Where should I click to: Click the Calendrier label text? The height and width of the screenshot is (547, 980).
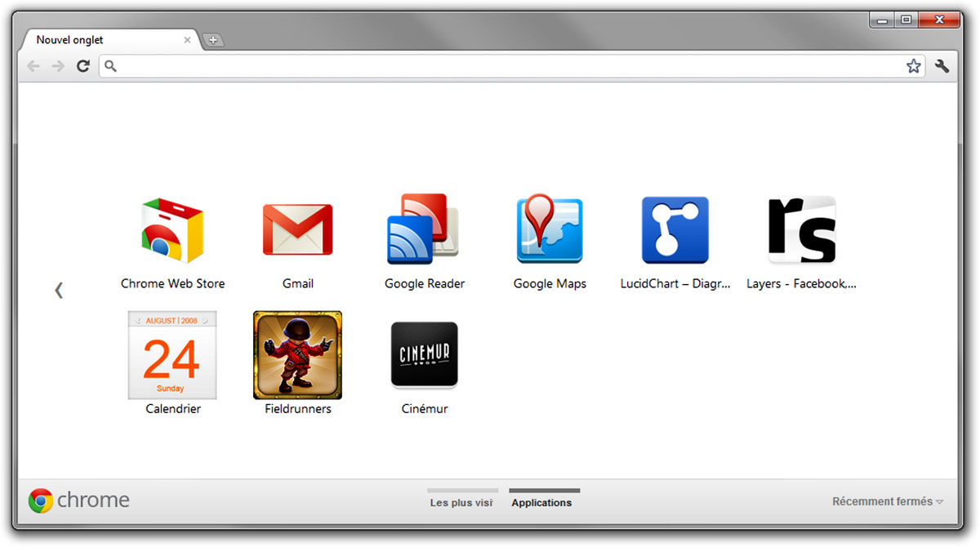[173, 408]
